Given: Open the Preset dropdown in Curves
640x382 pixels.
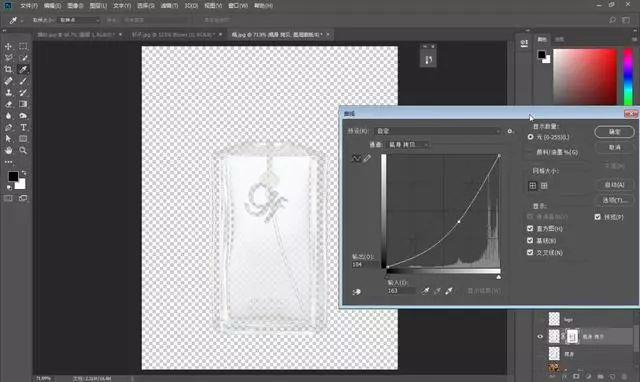Looking at the screenshot, I should click(438, 131).
